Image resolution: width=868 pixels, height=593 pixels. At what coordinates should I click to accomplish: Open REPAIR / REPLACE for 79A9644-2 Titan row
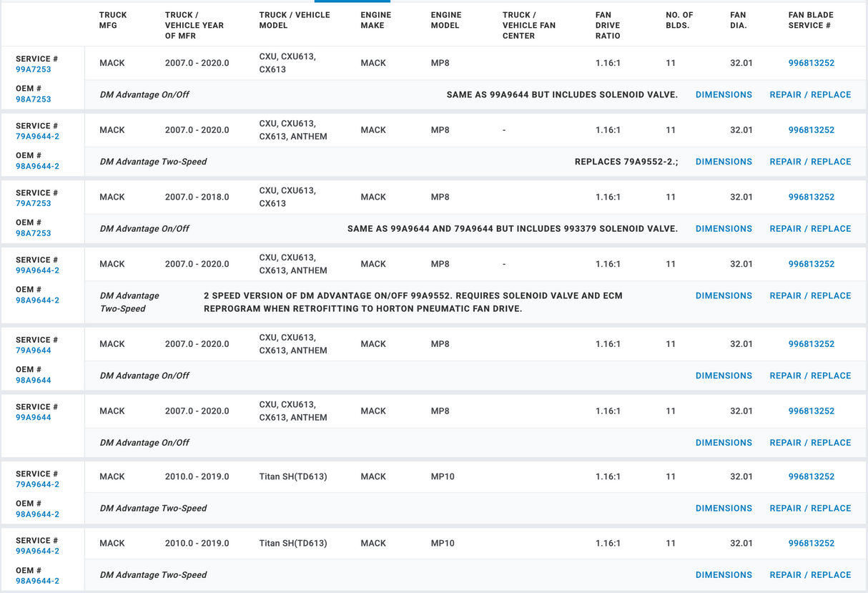(810, 509)
